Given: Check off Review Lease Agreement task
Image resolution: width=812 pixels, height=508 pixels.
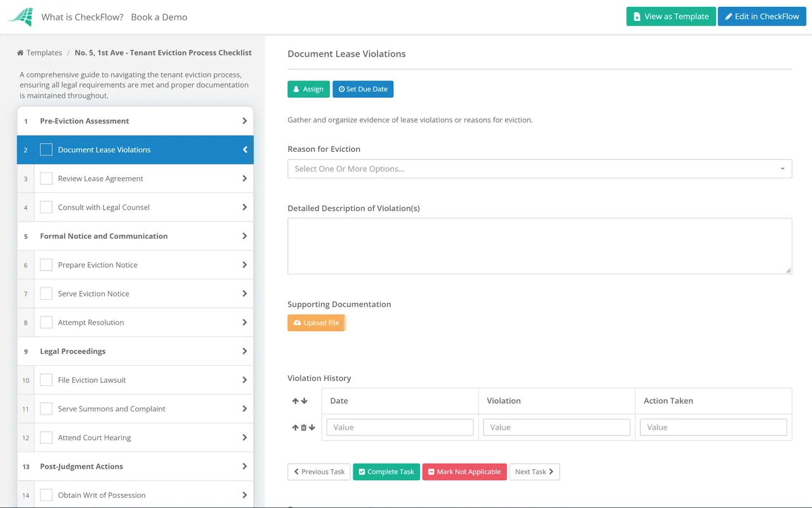Looking at the screenshot, I should (46, 178).
